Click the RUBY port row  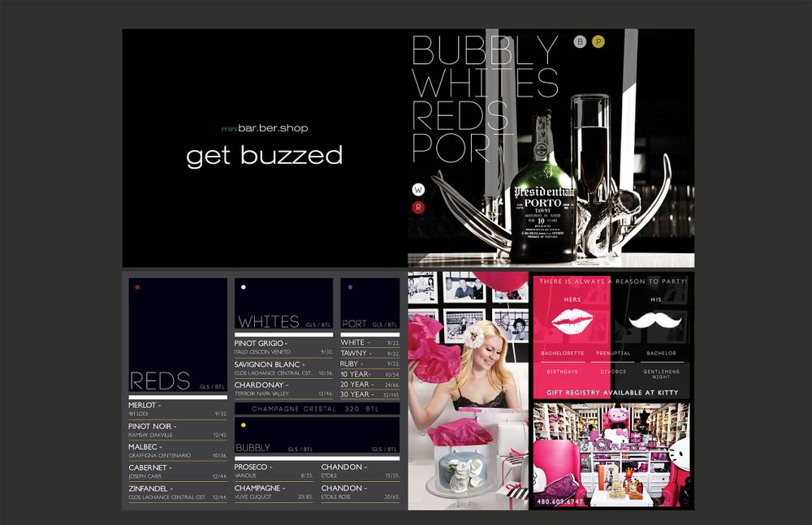tap(369, 364)
